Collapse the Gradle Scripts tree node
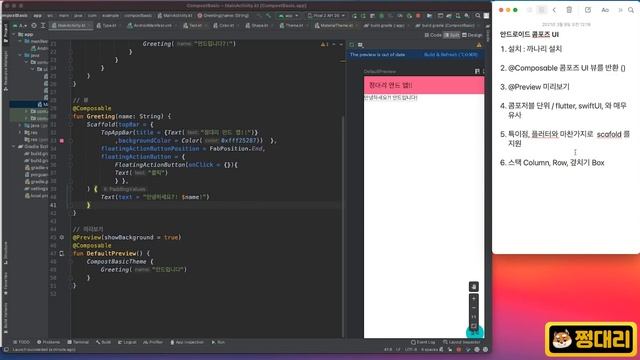This screenshot has height=360, width=640. [x=14, y=146]
